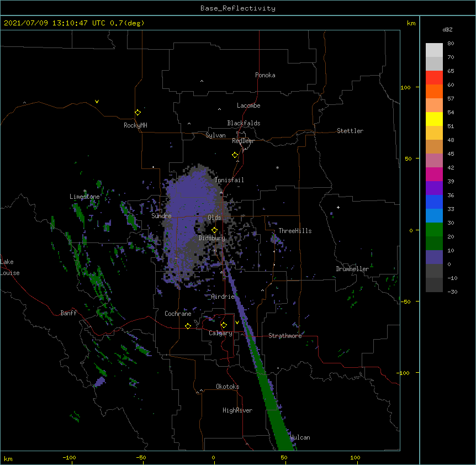Viewport: 476px width, 465px height.
Task: Click the dBZ legend heading
Action: click(x=447, y=30)
